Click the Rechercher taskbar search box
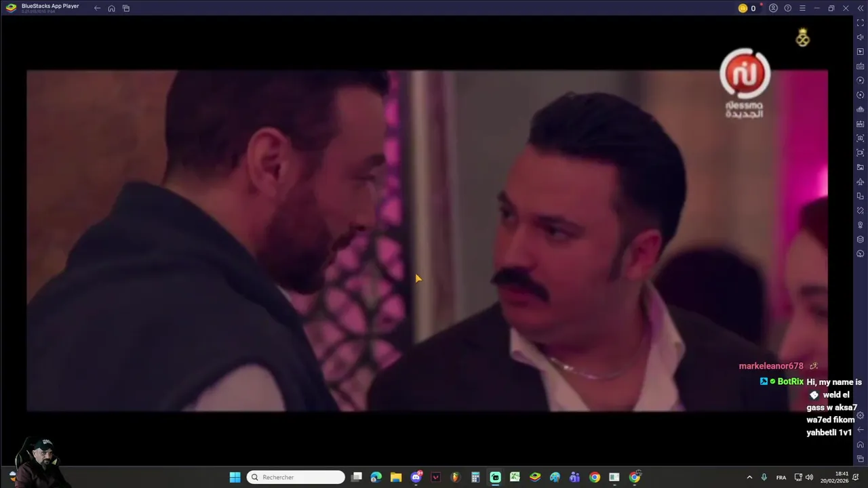868x488 pixels. [x=296, y=477]
